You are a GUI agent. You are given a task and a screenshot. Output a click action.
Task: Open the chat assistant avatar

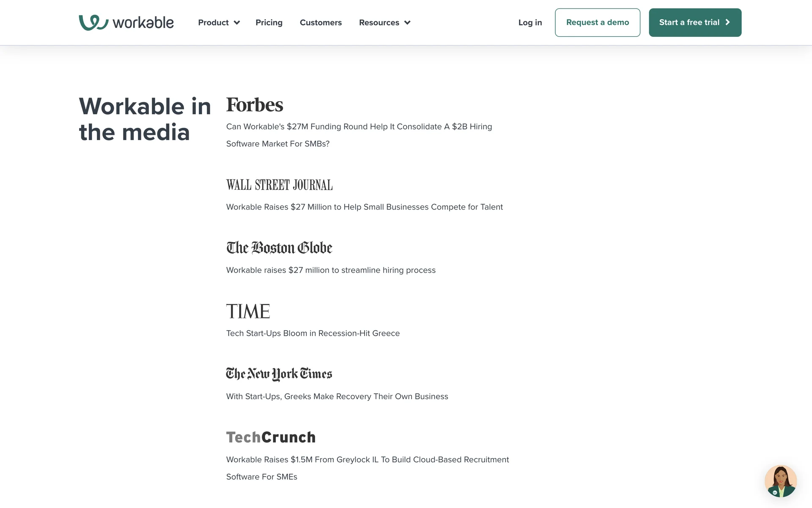tap(780, 481)
